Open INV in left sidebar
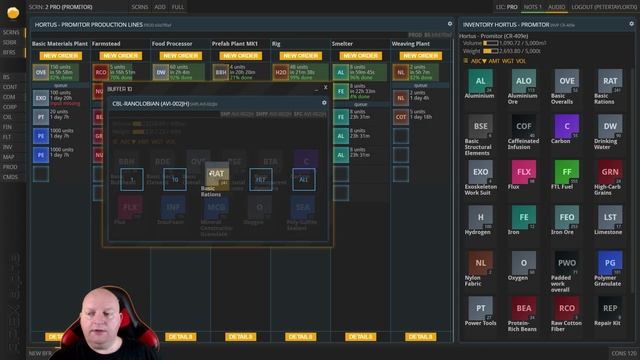The height and width of the screenshot is (360, 640). coord(9,147)
